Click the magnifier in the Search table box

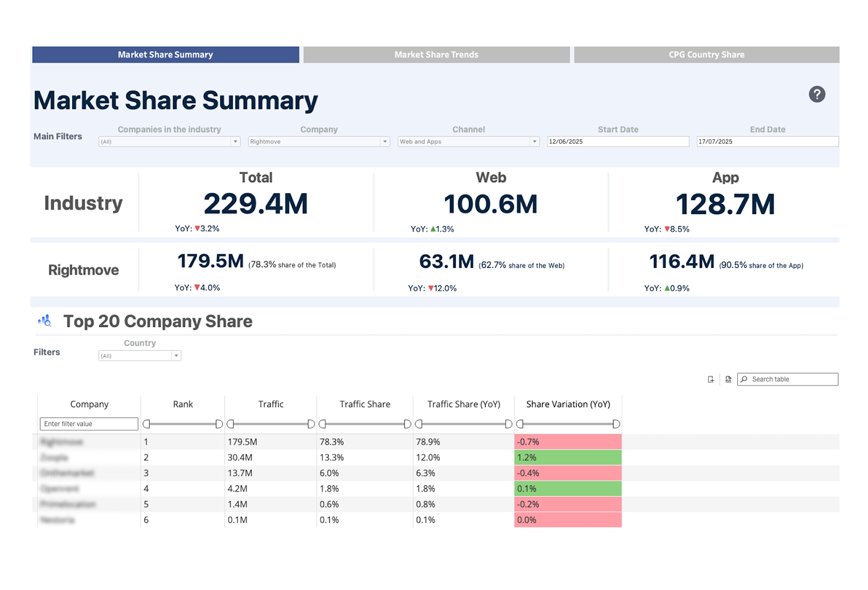[744, 379]
